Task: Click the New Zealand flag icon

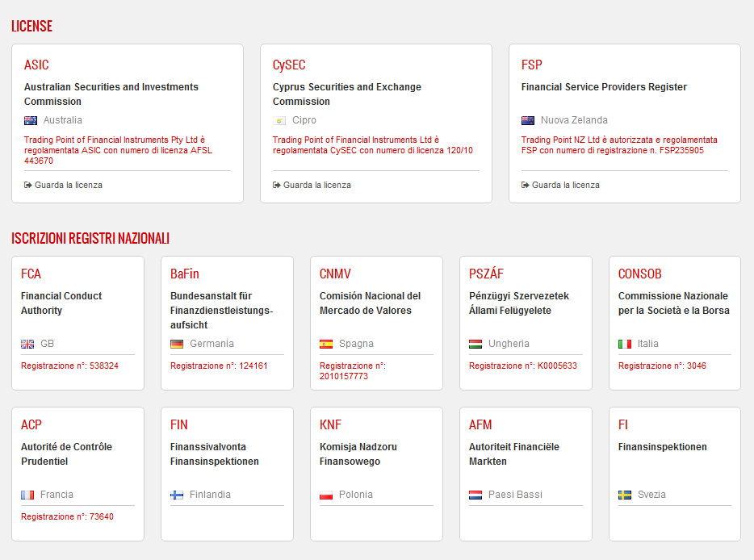Action: 528,120
